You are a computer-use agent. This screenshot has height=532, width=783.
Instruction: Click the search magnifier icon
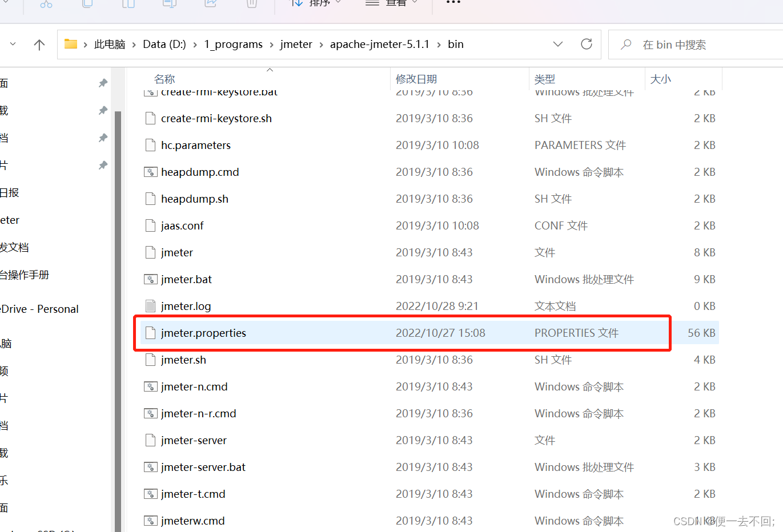[x=626, y=44]
